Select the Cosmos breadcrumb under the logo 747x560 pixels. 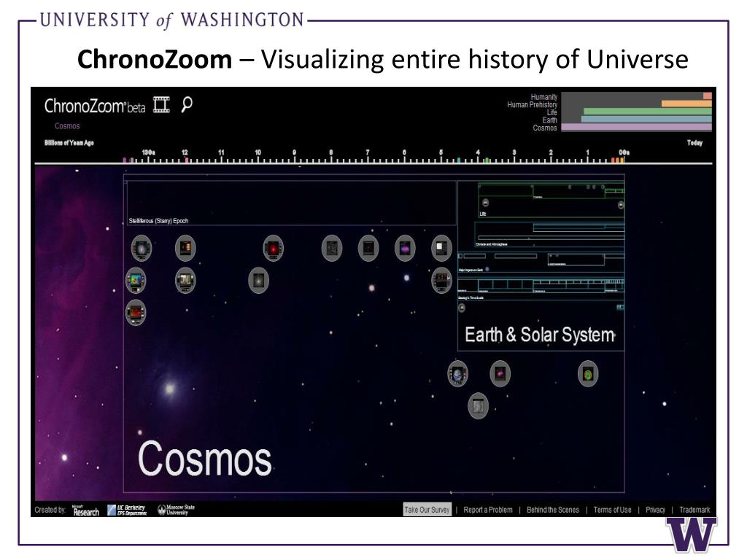67,125
